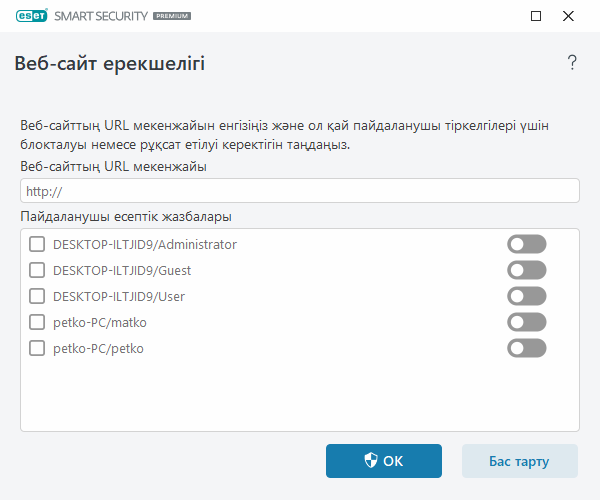Tick the DESKTOP-ILTJID9/User checkbox
Screen dimensions: 600x500
(37, 296)
